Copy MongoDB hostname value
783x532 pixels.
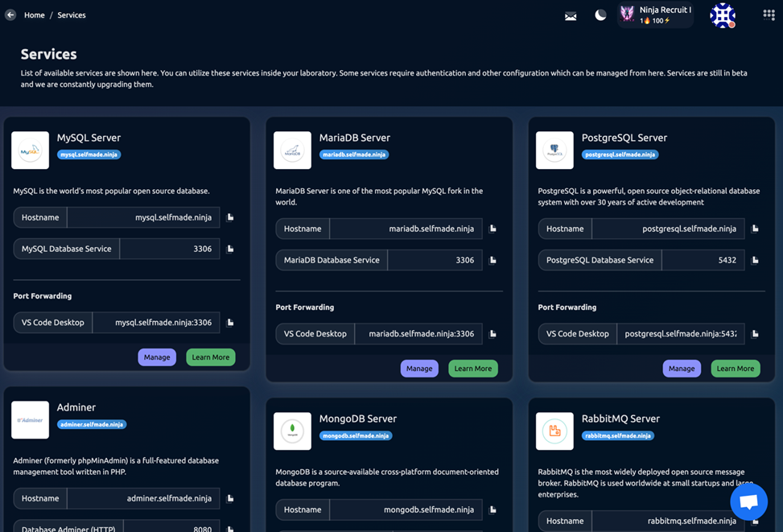(492, 510)
